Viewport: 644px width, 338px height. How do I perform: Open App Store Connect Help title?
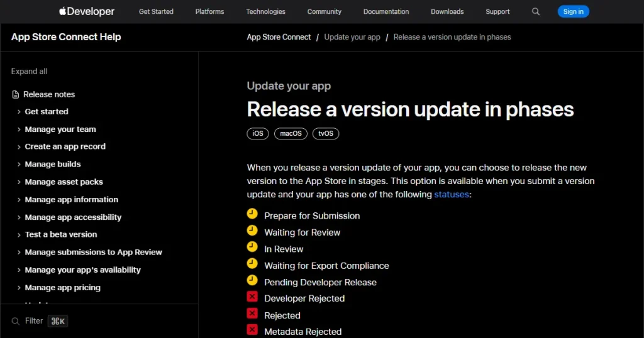[x=66, y=37]
